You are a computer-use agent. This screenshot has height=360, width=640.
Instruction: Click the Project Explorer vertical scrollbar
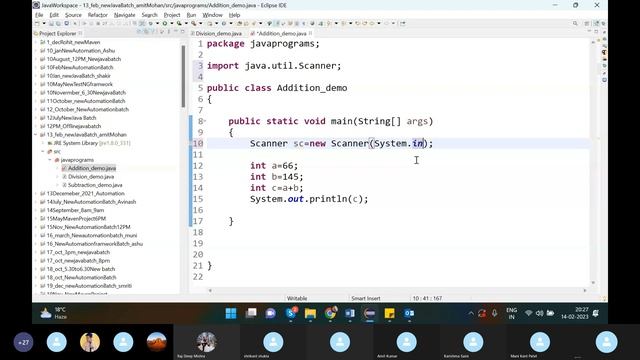point(183,76)
